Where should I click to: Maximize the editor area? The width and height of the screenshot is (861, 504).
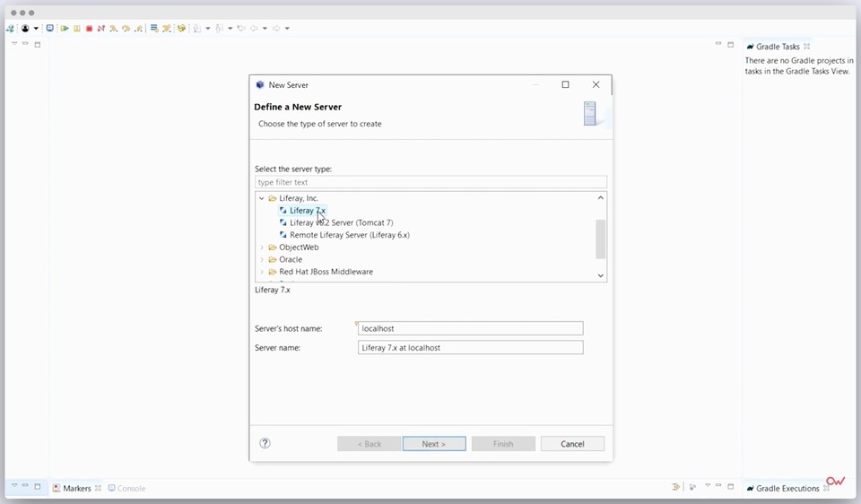click(730, 45)
